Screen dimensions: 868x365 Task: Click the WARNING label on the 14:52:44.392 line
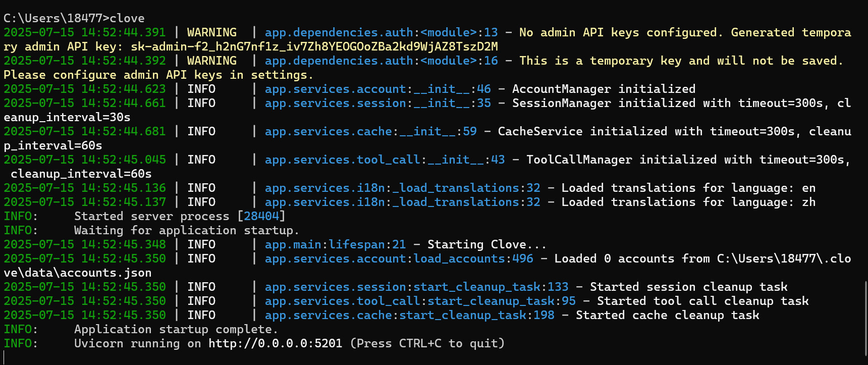[x=211, y=61]
